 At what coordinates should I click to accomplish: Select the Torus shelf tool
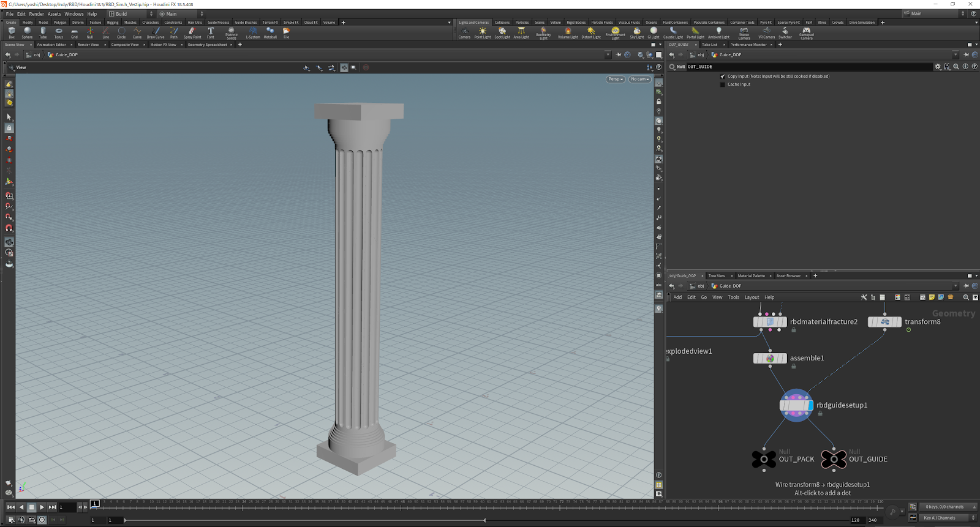tap(59, 32)
